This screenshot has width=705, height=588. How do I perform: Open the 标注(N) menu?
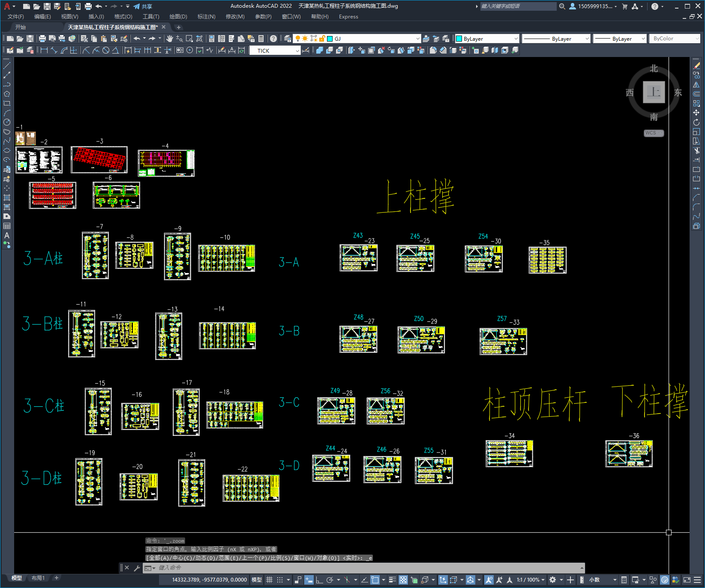pos(206,17)
